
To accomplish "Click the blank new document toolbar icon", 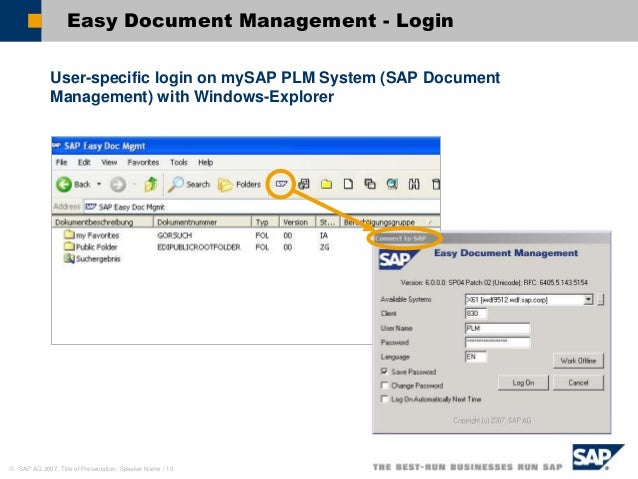I will coord(348,184).
